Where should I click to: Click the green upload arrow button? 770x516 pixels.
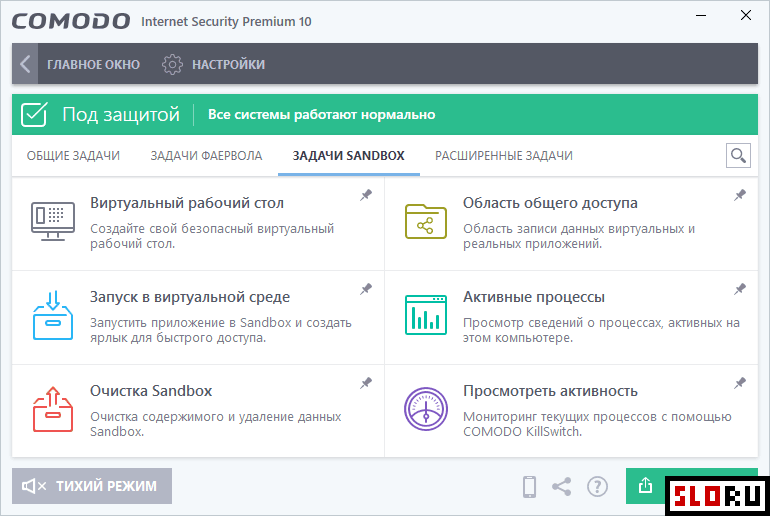[645, 486]
